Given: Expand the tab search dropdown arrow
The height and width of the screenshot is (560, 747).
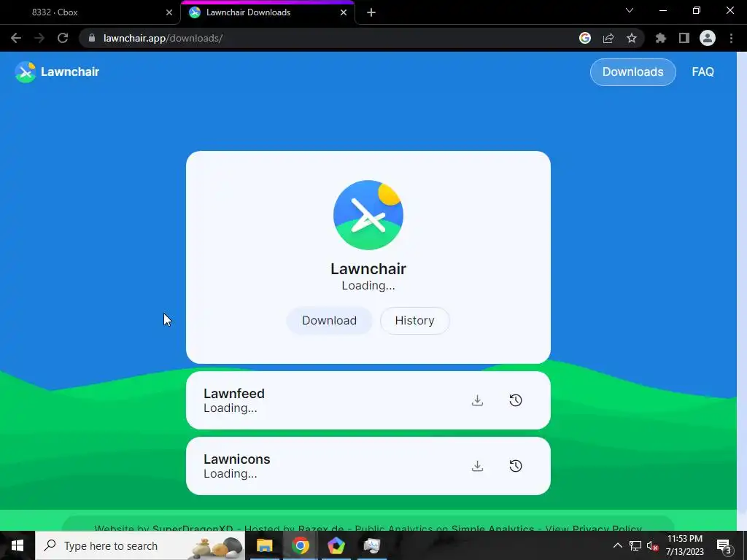Looking at the screenshot, I should point(630,10).
